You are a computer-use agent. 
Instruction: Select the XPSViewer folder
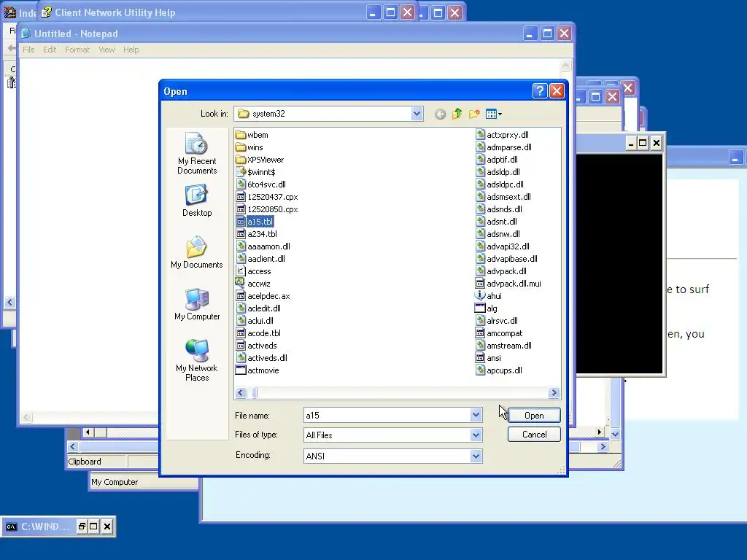[260, 160]
